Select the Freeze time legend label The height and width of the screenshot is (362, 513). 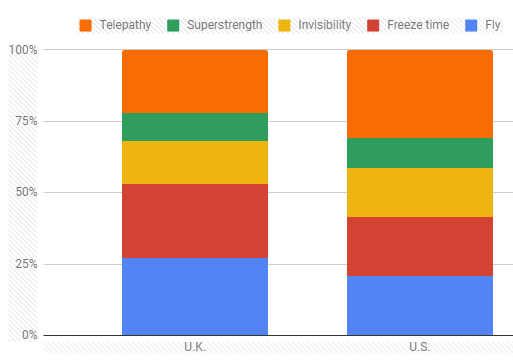tap(418, 25)
